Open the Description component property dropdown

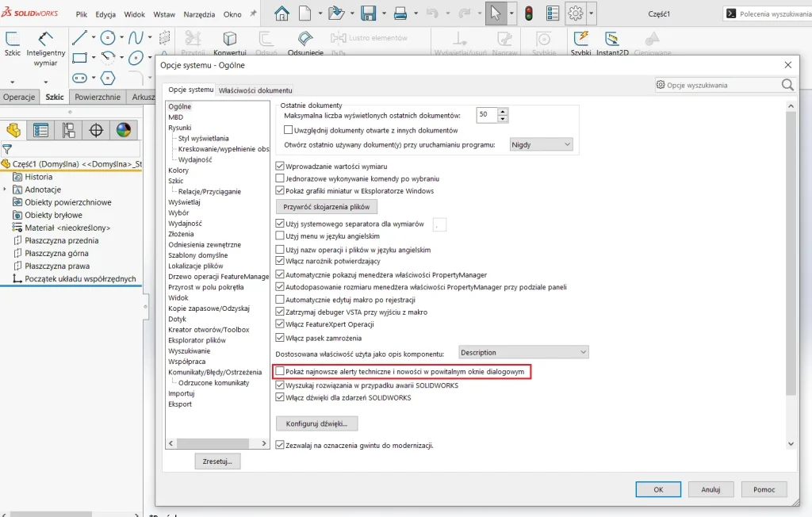pos(523,352)
